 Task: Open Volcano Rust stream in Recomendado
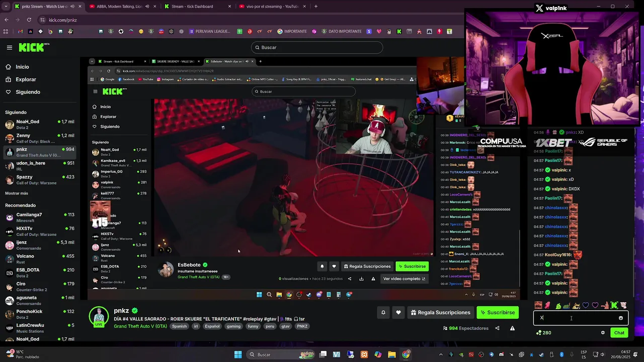(x=40, y=259)
